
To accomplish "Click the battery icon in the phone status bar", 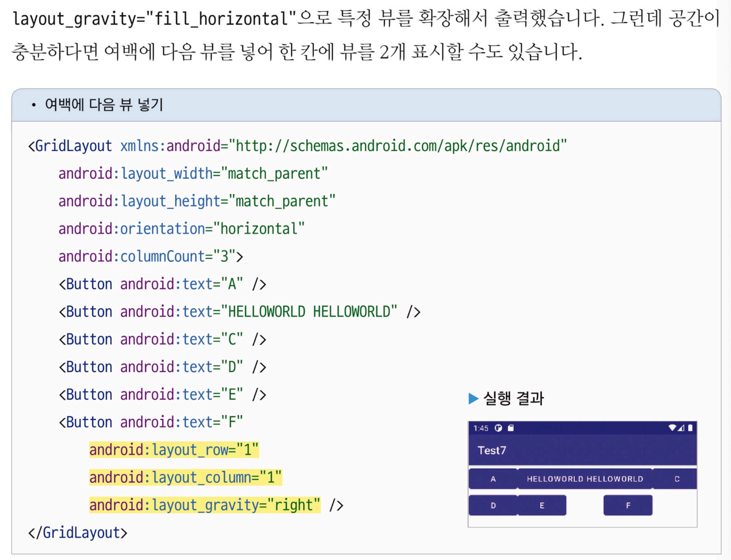I will tap(690, 428).
